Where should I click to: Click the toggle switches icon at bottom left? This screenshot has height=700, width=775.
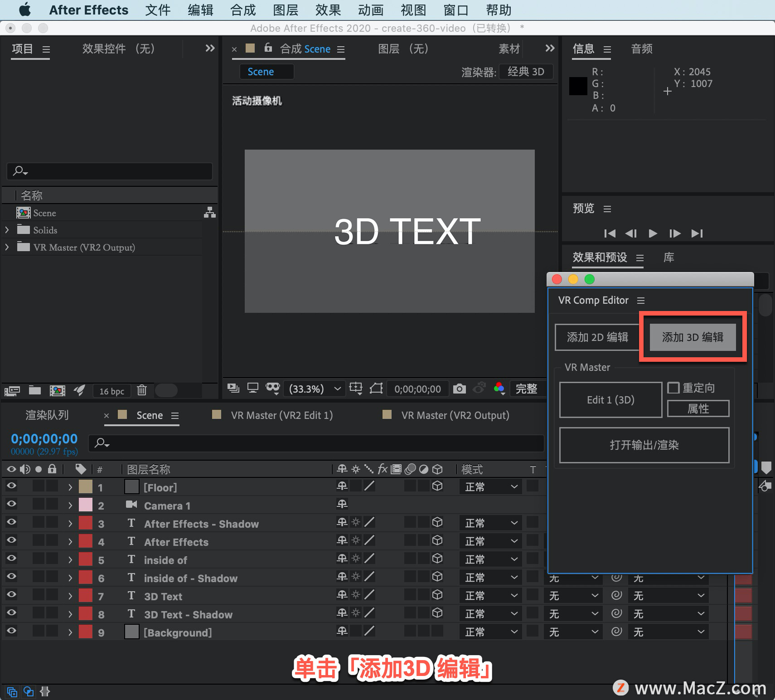coord(12,692)
